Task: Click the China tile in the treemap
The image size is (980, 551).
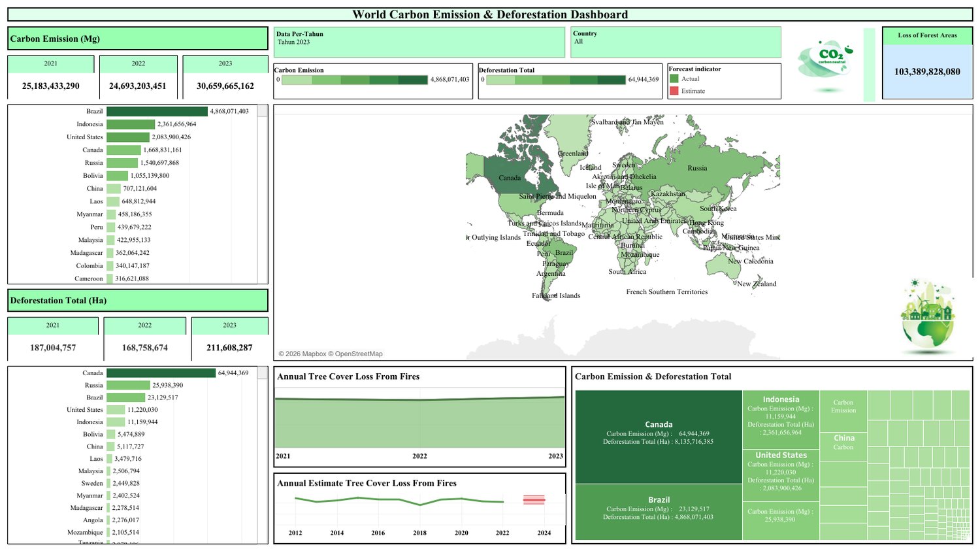Action: pos(843,446)
